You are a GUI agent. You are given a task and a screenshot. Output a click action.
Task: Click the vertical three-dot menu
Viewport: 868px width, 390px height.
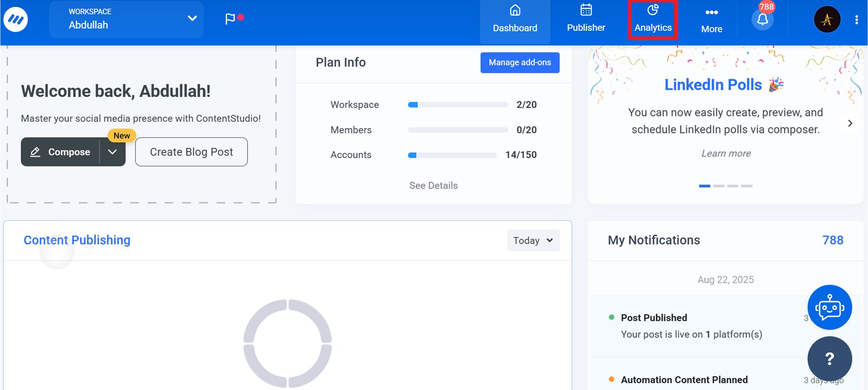857,19
